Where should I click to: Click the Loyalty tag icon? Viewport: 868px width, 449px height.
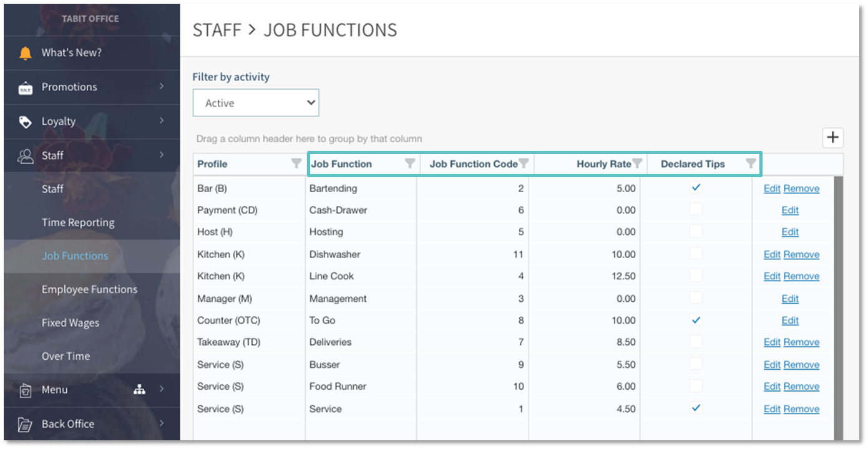(x=26, y=122)
